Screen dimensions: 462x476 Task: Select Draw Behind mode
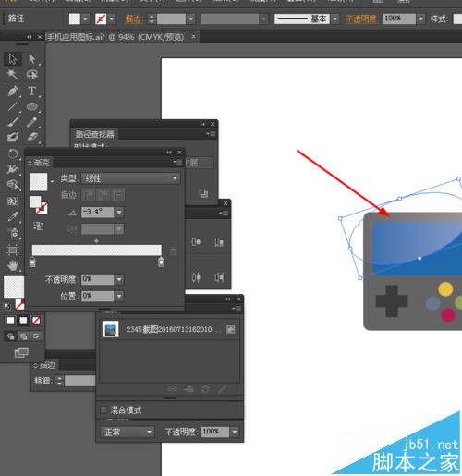pyautogui.click(x=23, y=336)
